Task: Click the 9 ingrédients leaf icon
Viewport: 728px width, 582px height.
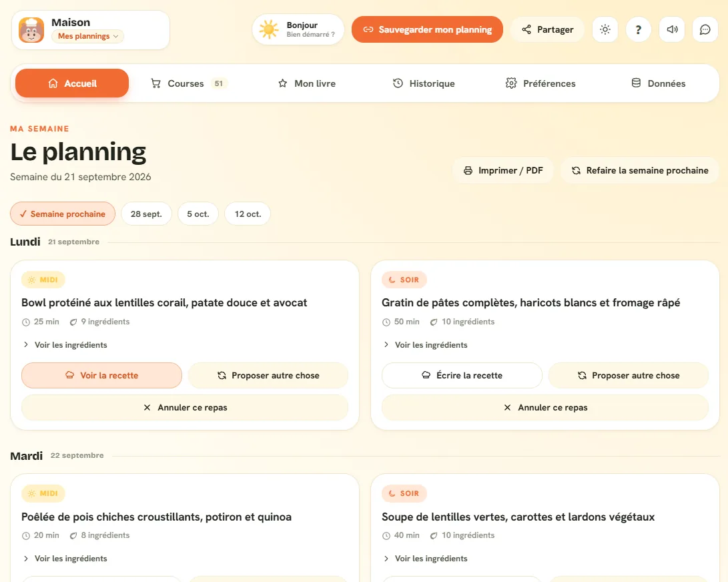Action: (x=73, y=322)
